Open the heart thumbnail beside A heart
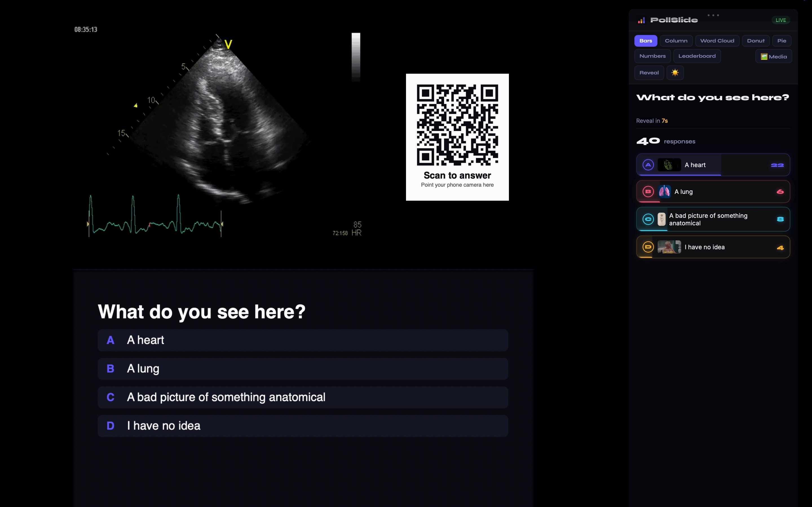 (x=669, y=165)
